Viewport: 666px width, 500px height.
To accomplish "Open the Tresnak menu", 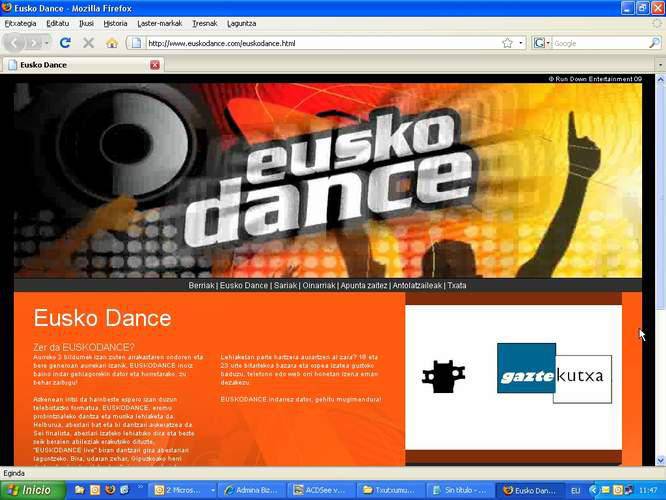I will (205, 24).
